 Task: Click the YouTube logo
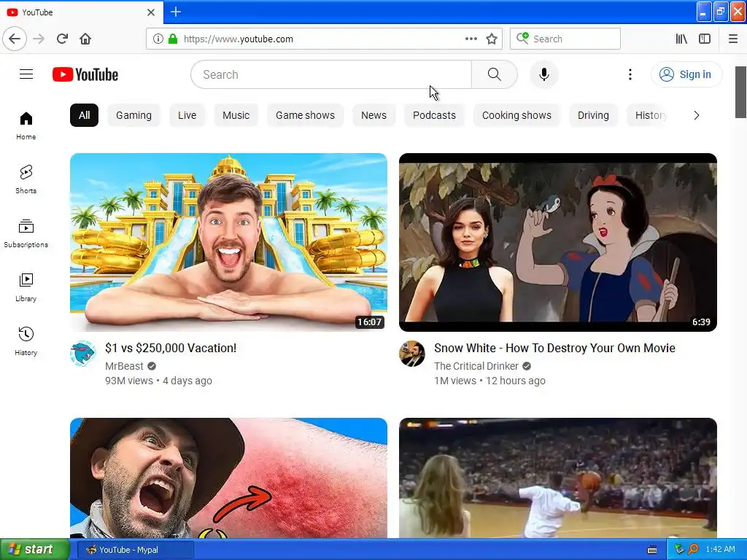pyautogui.click(x=85, y=75)
